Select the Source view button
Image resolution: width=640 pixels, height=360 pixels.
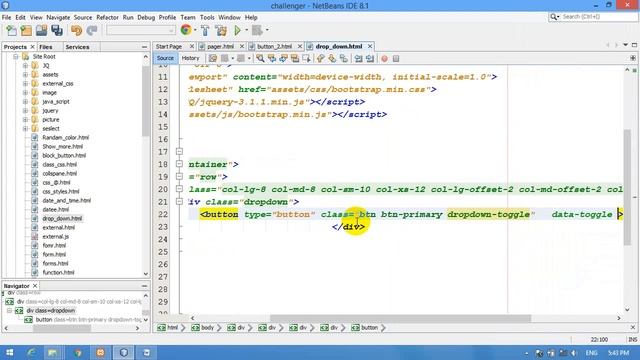(x=165, y=58)
